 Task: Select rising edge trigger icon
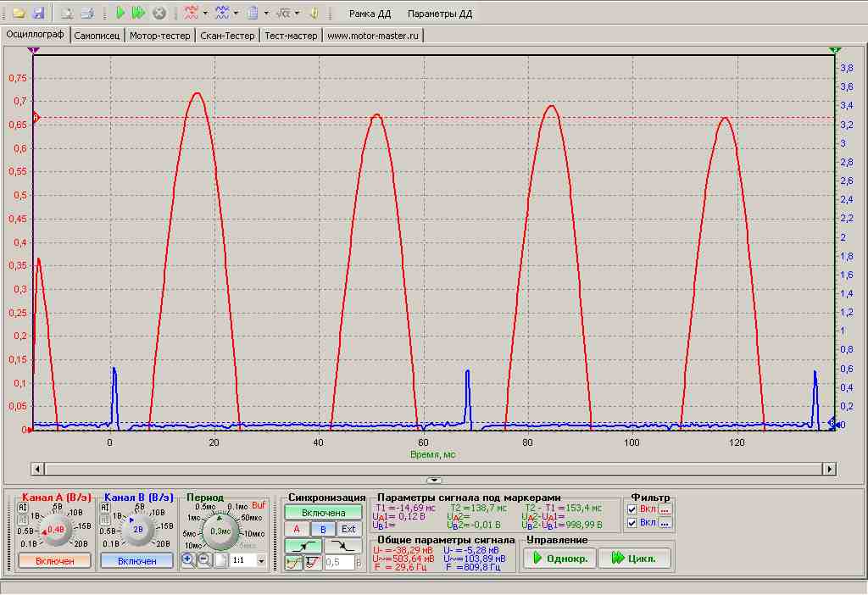303,546
